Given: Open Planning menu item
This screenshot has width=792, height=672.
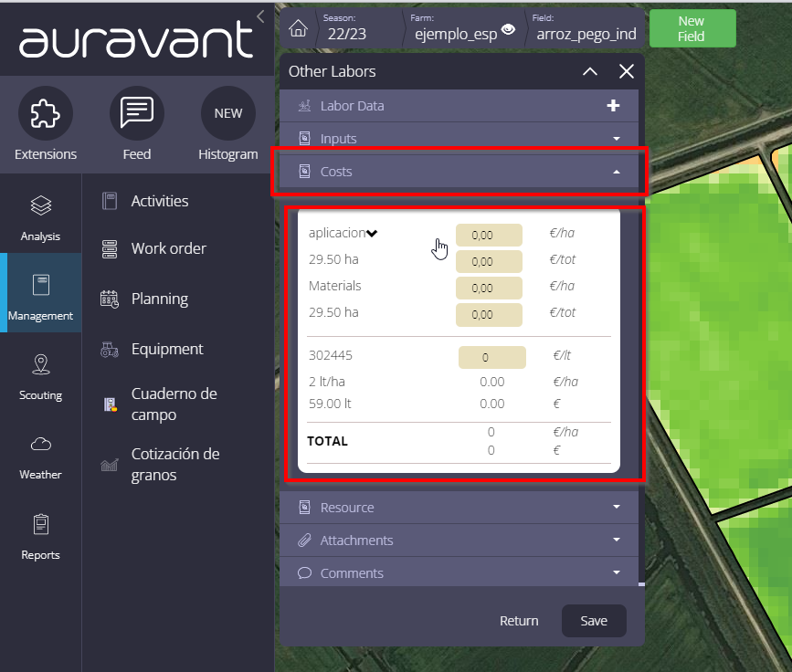Looking at the screenshot, I should coord(160,299).
